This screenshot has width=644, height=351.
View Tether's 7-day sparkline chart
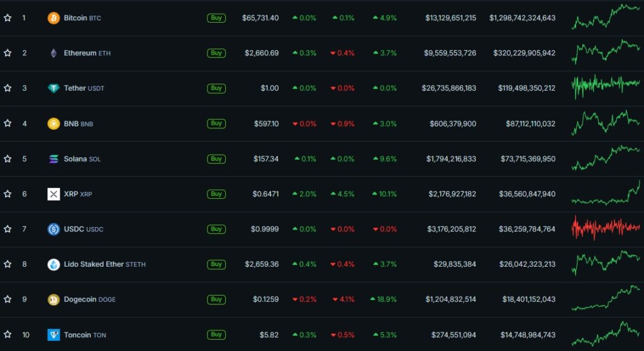[x=606, y=86]
